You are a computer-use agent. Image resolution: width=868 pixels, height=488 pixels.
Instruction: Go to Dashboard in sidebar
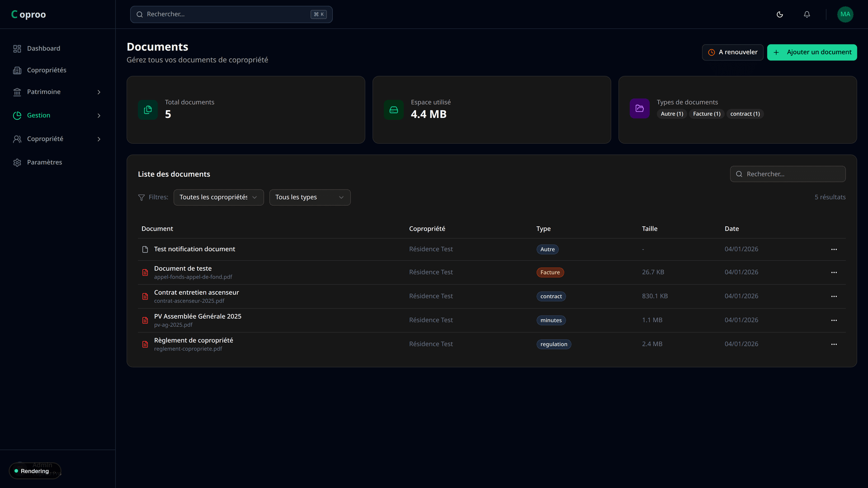point(43,49)
